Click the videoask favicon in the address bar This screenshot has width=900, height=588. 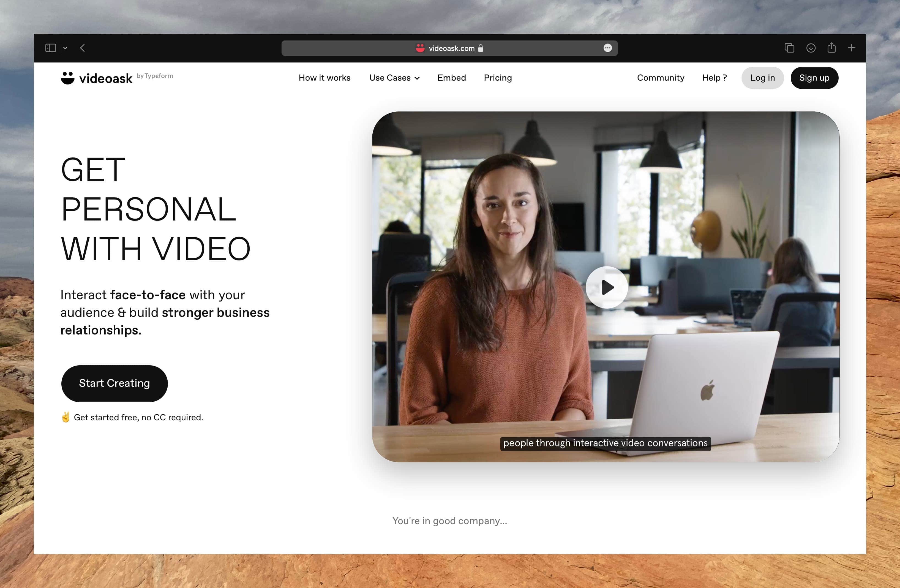pyautogui.click(x=420, y=48)
